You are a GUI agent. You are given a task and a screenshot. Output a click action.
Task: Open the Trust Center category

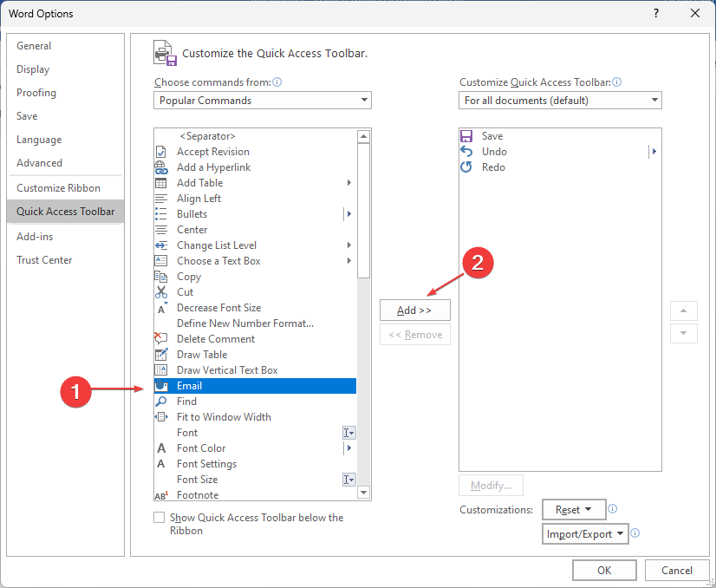pyautogui.click(x=44, y=260)
